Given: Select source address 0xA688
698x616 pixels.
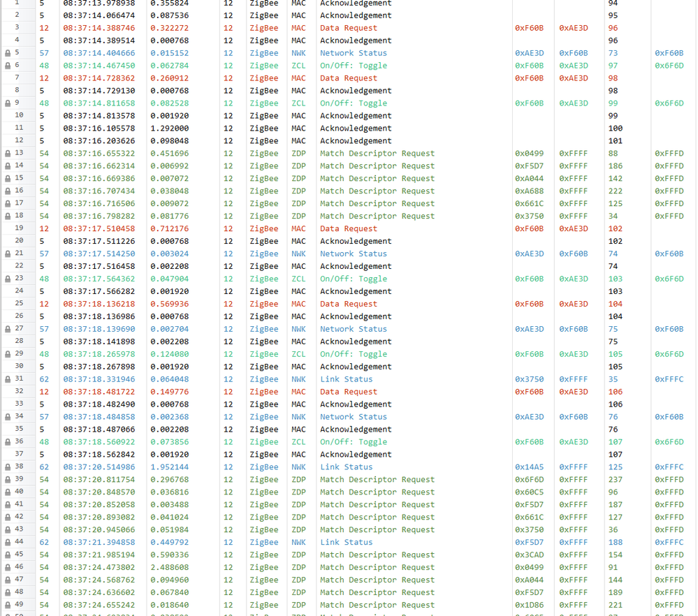Looking at the screenshot, I should pyautogui.click(x=530, y=191).
